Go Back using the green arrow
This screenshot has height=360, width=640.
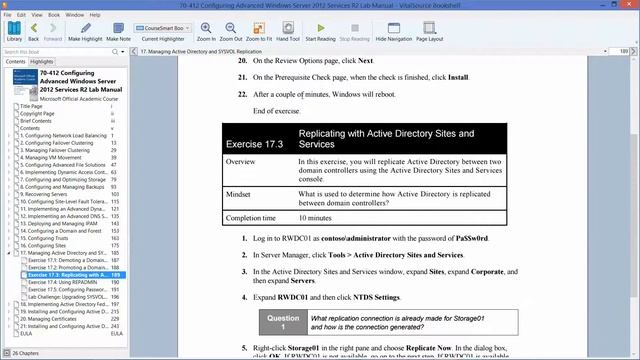(x=33, y=31)
